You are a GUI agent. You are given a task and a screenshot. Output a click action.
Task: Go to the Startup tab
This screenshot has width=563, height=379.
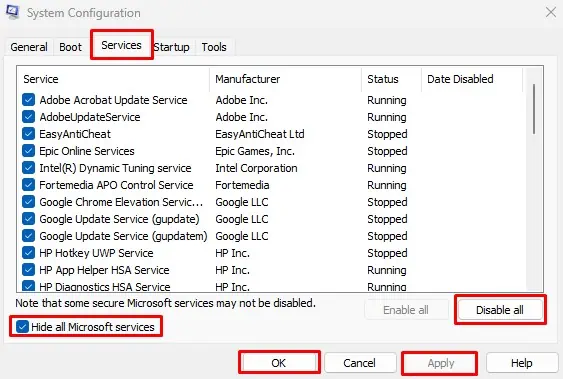[x=172, y=47]
